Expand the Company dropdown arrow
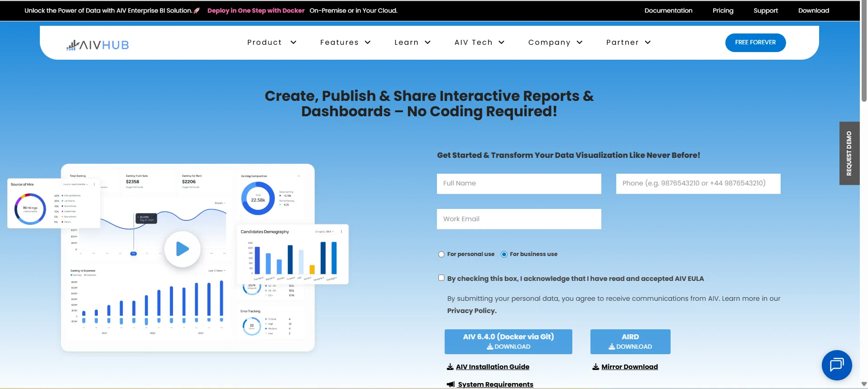The height and width of the screenshot is (389, 868). pyautogui.click(x=580, y=43)
